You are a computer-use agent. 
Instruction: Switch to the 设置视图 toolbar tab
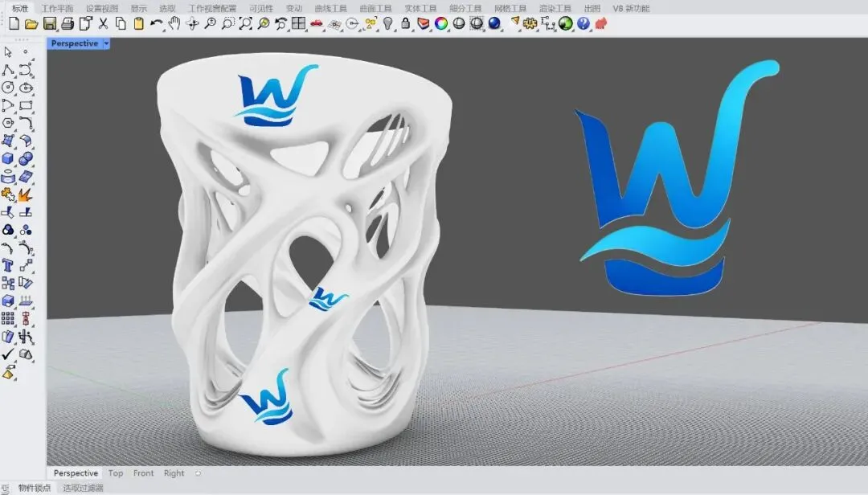point(102,8)
